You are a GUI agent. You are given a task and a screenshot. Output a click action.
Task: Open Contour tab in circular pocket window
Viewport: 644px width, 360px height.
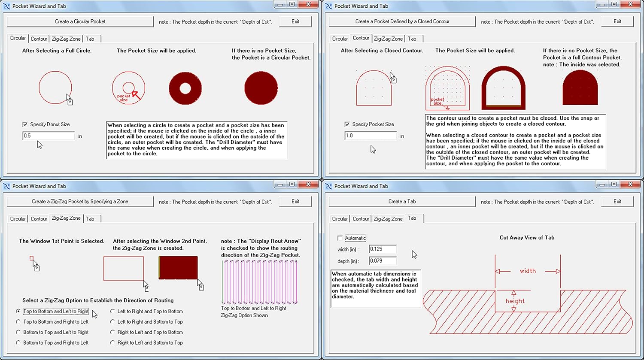tap(39, 39)
